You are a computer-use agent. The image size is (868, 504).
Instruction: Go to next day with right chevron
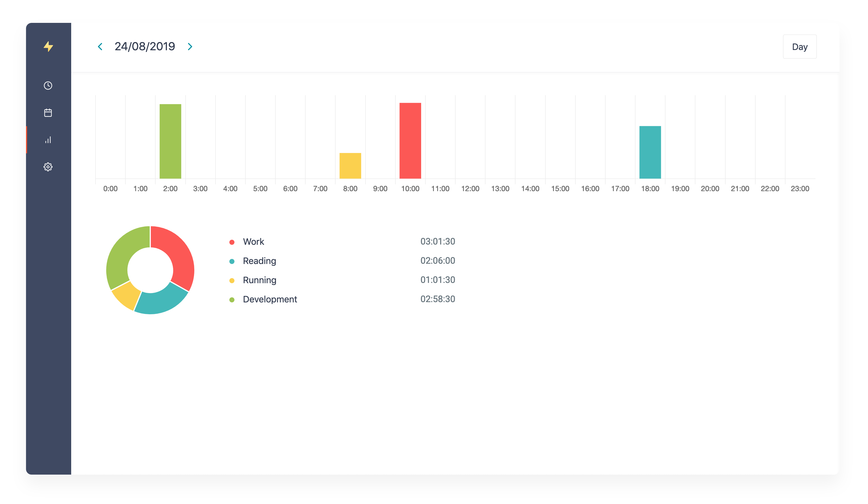[x=190, y=47]
